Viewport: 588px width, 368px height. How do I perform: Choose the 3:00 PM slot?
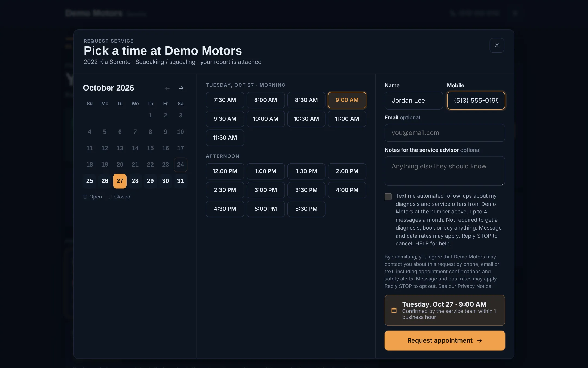pyautogui.click(x=266, y=190)
